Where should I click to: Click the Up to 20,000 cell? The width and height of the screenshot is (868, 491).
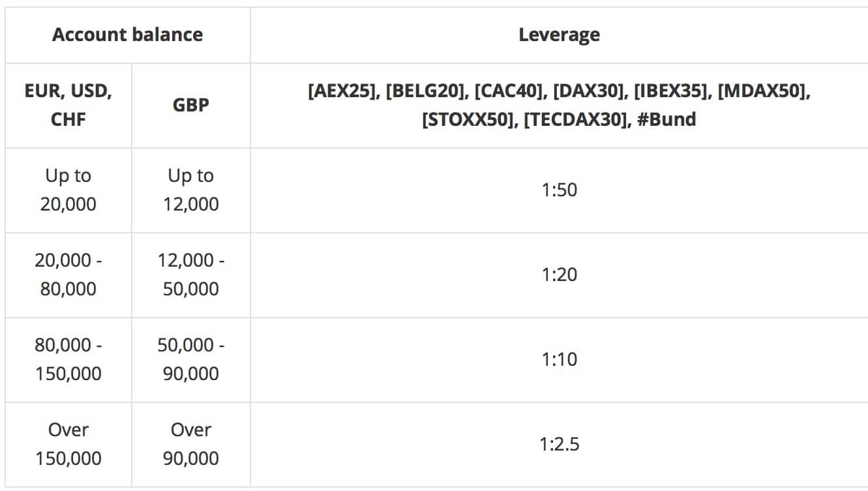coord(68,190)
